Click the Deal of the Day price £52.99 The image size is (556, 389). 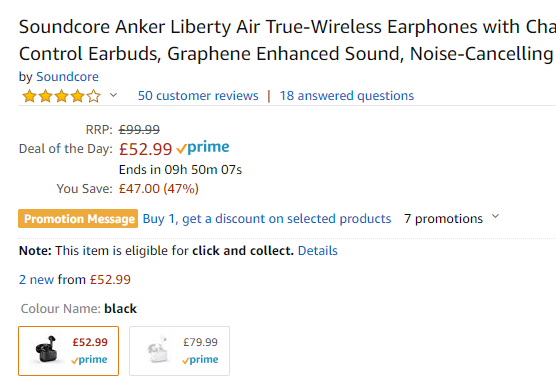click(145, 149)
